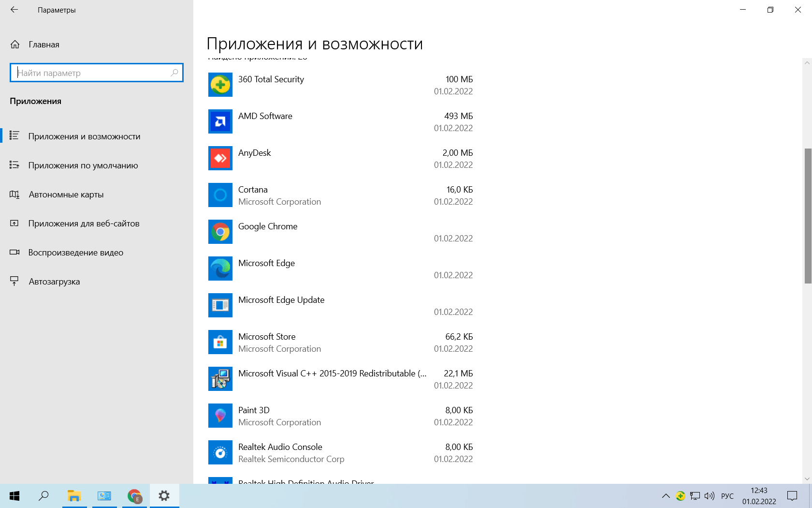The width and height of the screenshot is (812, 508).
Task: Focus the Найти параметр search field
Action: point(97,73)
